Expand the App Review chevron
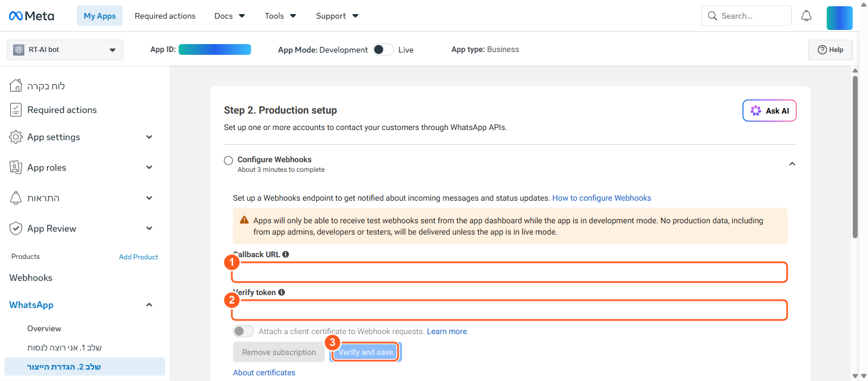This screenshot has height=381, width=868. pos(149,228)
